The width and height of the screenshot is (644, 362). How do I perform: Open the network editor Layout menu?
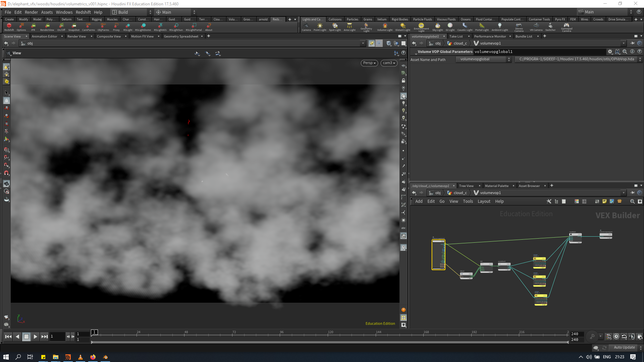pyautogui.click(x=484, y=201)
